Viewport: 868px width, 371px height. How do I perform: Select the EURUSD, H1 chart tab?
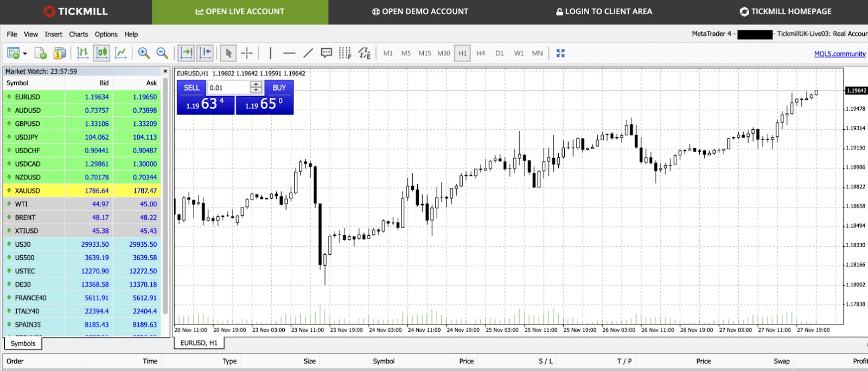(199, 343)
